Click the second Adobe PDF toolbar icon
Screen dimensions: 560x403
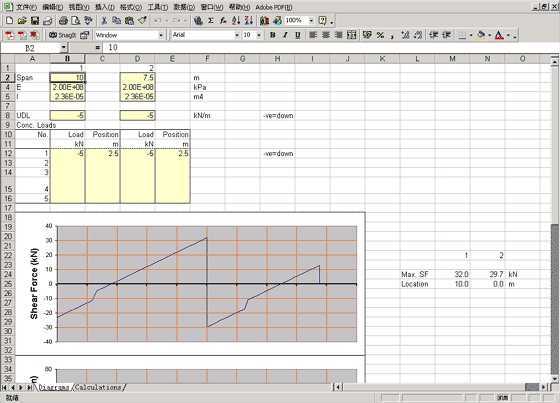[x=22, y=35]
